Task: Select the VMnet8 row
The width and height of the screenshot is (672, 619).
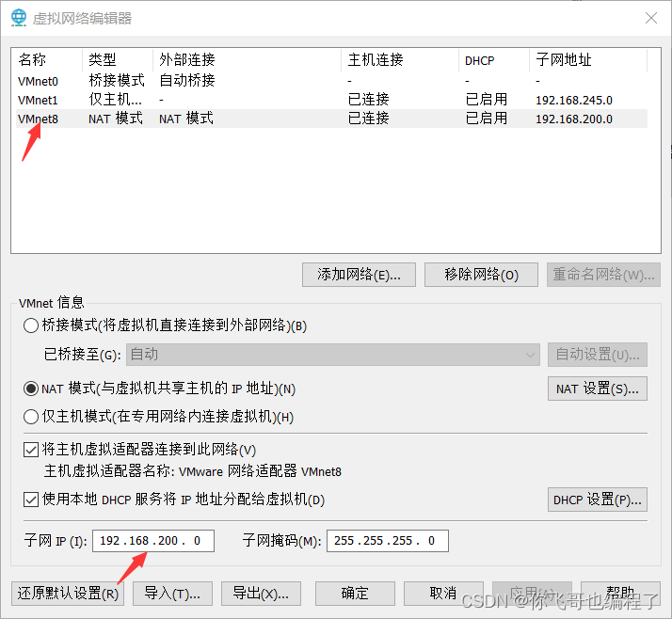Action: (331, 119)
